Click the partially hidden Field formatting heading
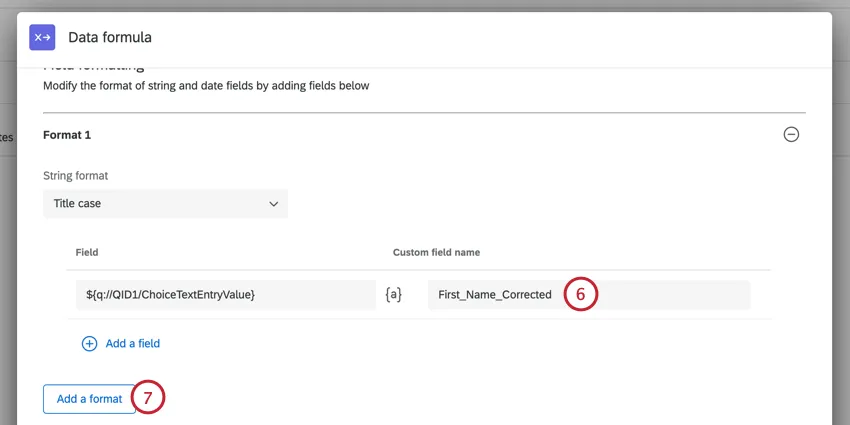850x425 pixels. coord(100,67)
